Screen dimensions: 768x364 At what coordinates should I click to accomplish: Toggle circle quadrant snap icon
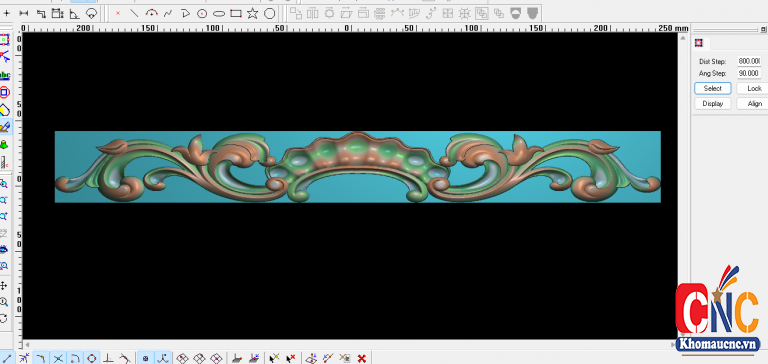pos(92,358)
